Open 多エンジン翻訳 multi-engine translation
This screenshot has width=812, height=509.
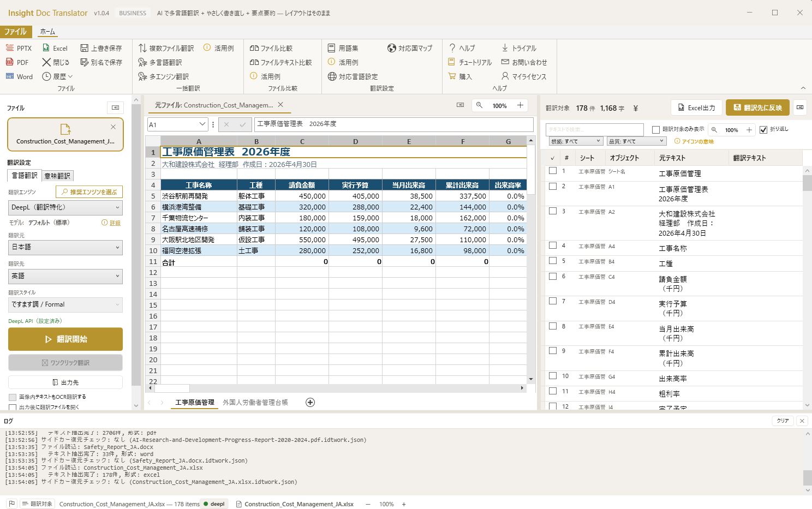pos(163,76)
